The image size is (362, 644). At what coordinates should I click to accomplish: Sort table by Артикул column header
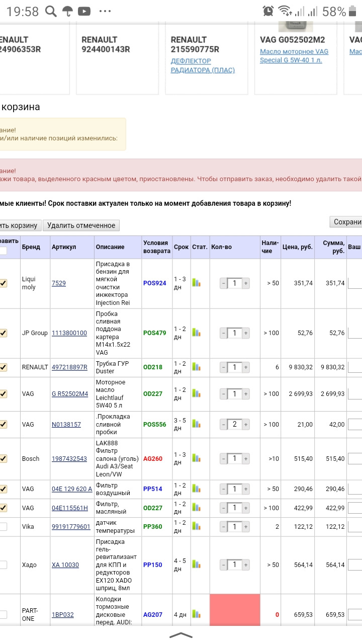(x=64, y=247)
